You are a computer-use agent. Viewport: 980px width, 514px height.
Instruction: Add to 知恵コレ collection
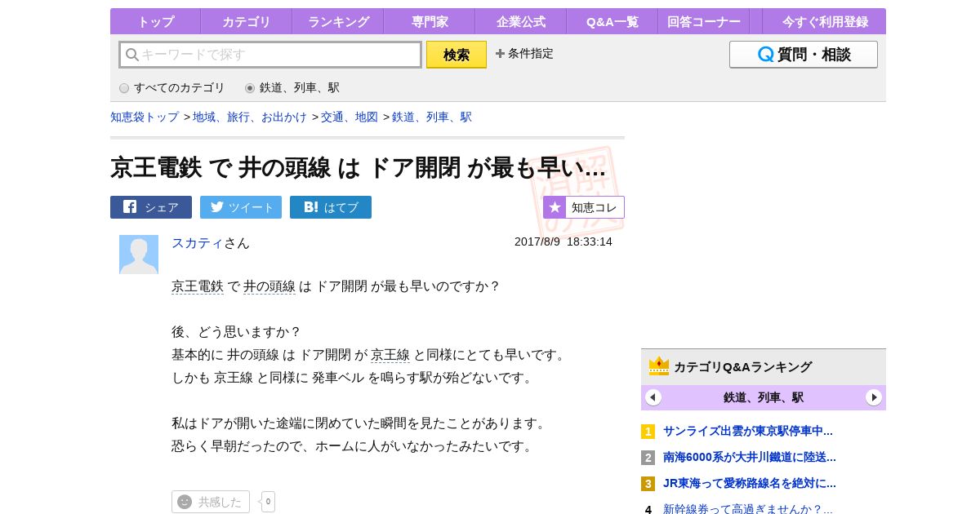click(x=584, y=207)
